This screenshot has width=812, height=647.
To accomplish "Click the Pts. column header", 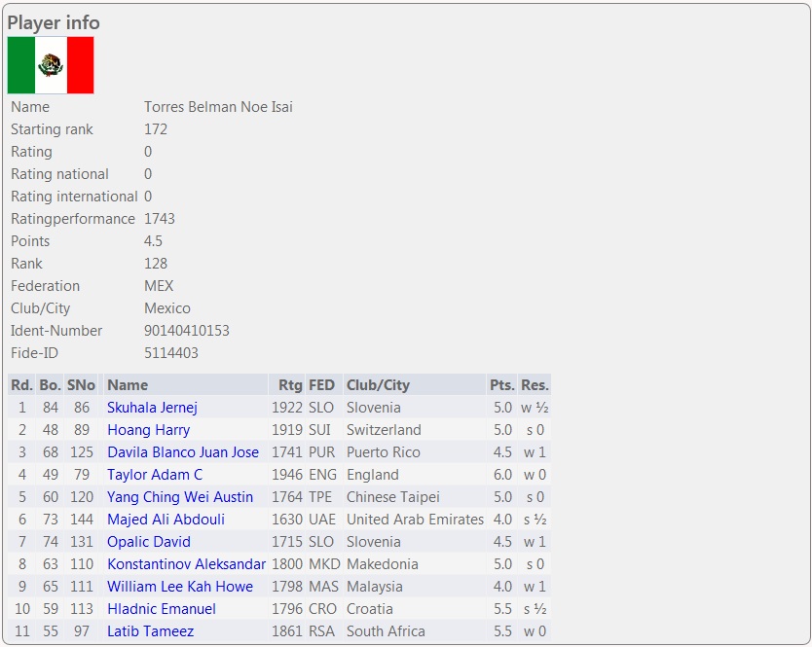I will tap(501, 385).
